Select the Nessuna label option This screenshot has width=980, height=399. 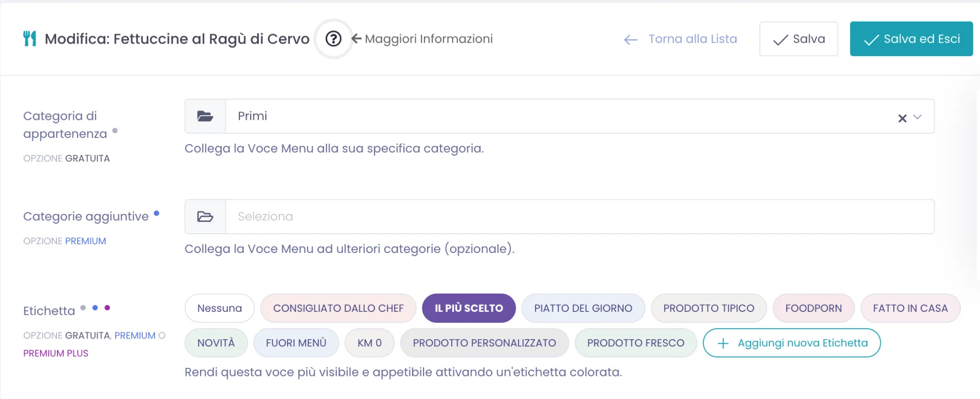[220, 308]
